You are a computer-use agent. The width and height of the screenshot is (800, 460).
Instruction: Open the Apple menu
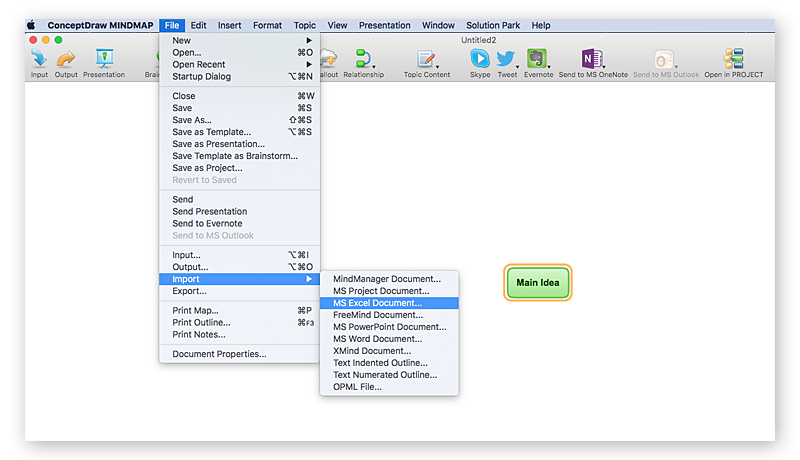[31, 25]
